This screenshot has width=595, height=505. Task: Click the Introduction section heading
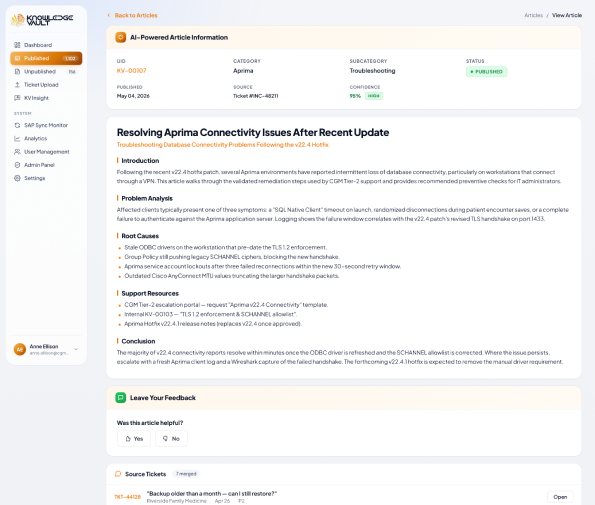click(140, 161)
